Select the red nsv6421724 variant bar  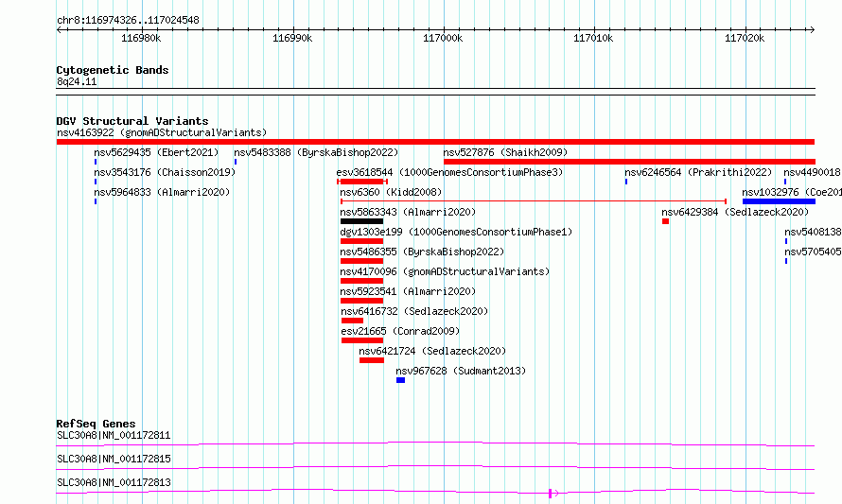372,360
